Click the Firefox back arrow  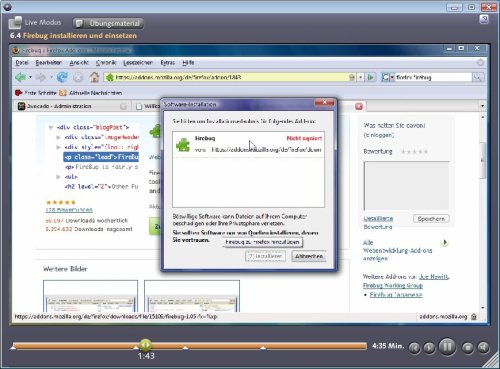pos(20,77)
